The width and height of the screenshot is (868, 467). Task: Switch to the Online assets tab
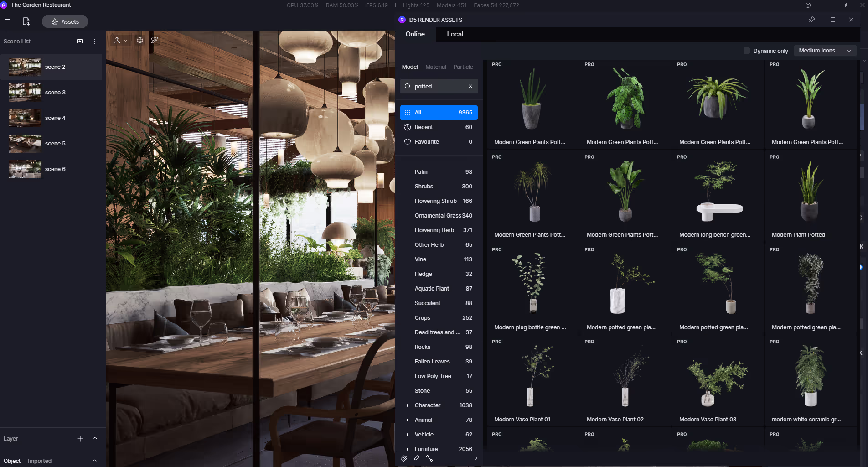[x=415, y=34]
